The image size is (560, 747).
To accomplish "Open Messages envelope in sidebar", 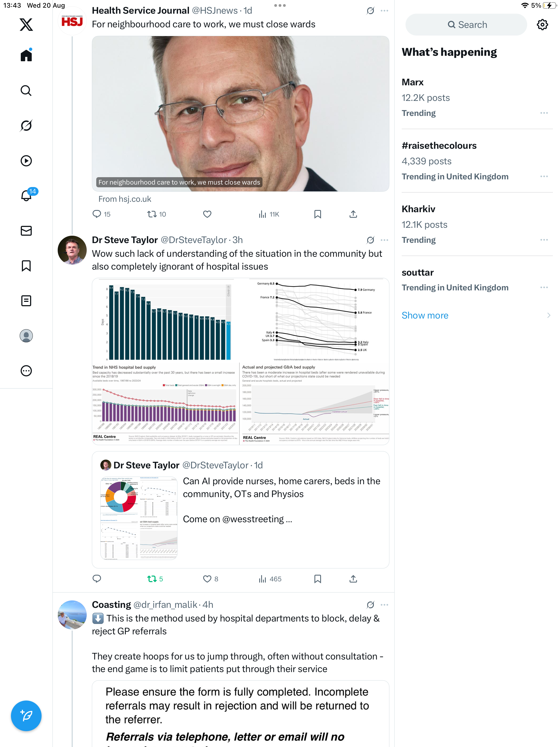I will click(26, 231).
